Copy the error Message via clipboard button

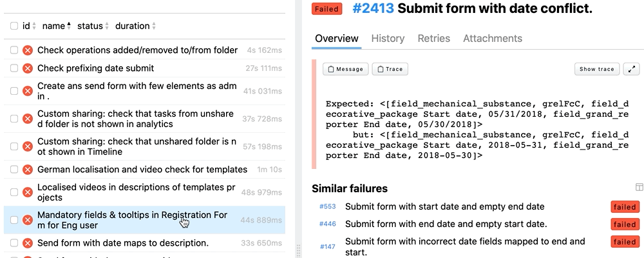(x=345, y=69)
